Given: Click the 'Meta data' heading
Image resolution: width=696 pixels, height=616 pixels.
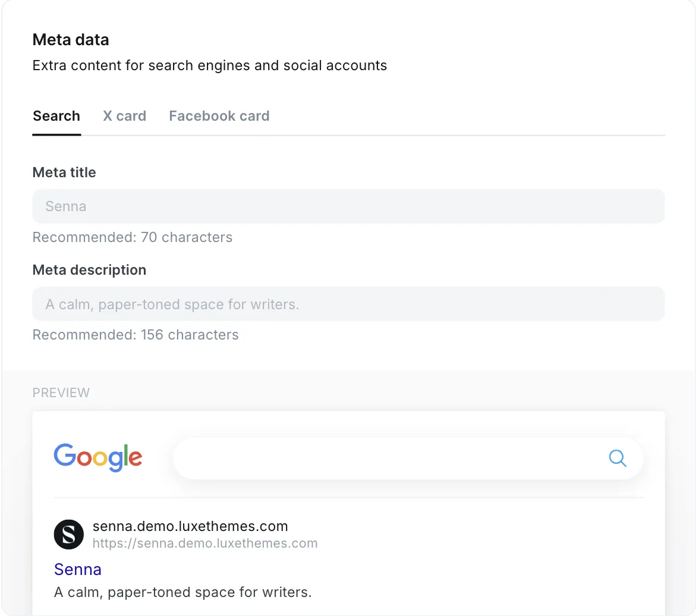Looking at the screenshot, I should (71, 39).
